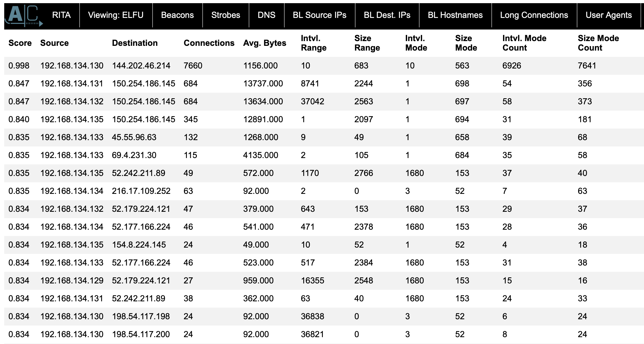This screenshot has height=344, width=644.
Task: Click the Viewing: ELFU database item
Action: [116, 15]
